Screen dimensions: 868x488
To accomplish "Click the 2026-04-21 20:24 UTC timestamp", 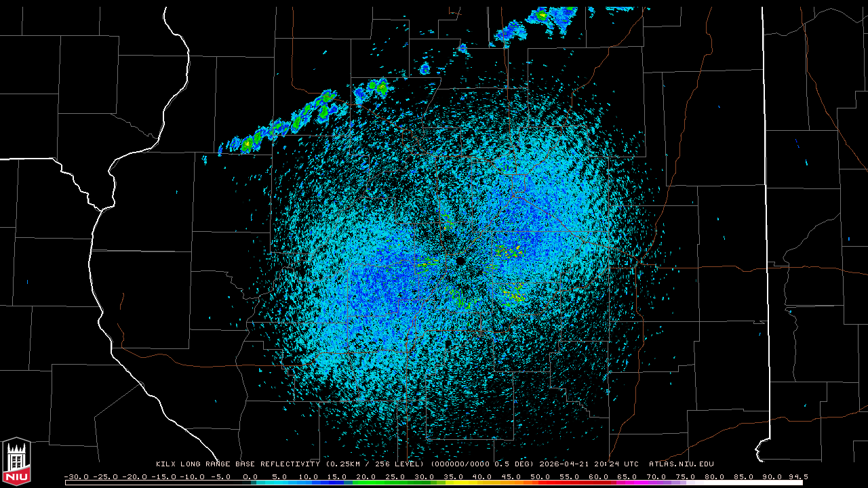I will [x=589, y=464].
